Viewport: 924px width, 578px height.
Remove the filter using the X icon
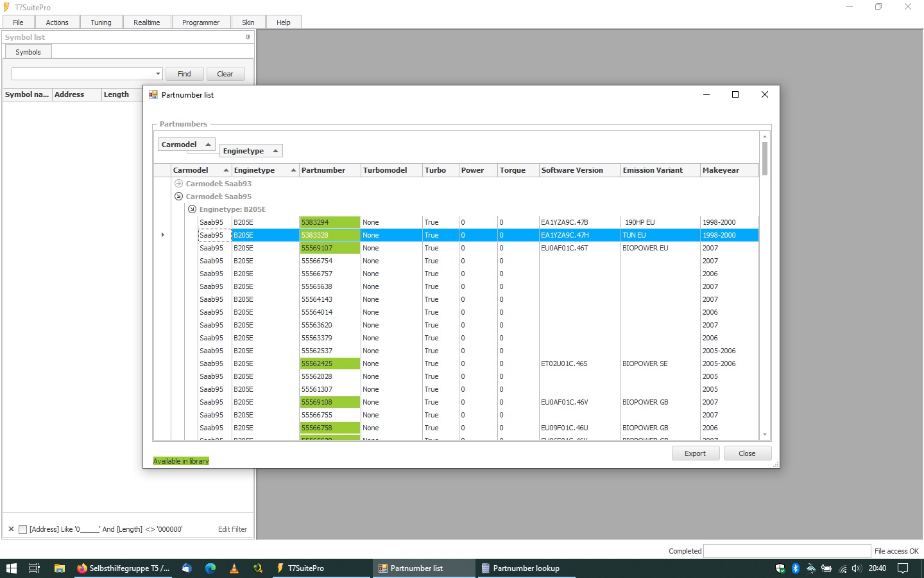pyautogui.click(x=11, y=529)
